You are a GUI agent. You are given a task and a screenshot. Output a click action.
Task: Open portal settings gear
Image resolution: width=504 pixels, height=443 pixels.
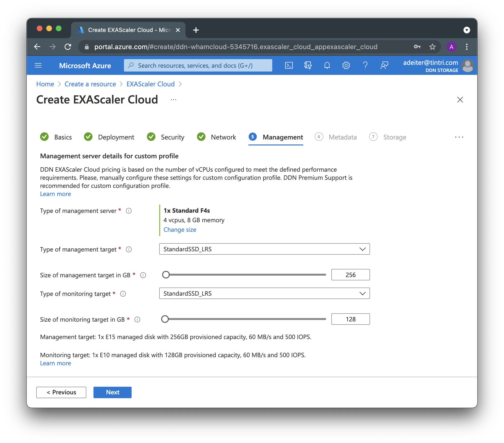346,65
